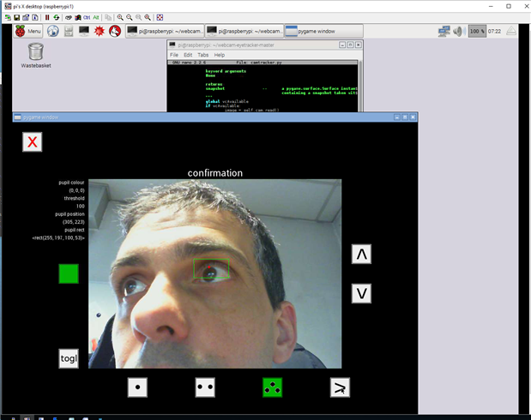The width and height of the screenshot is (531, 420).
Task: Open Wolfram red wolf icon
Action: pos(115,31)
